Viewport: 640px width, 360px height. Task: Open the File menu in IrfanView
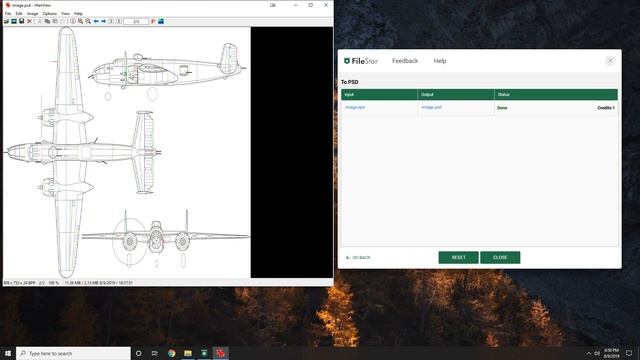tap(8, 13)
